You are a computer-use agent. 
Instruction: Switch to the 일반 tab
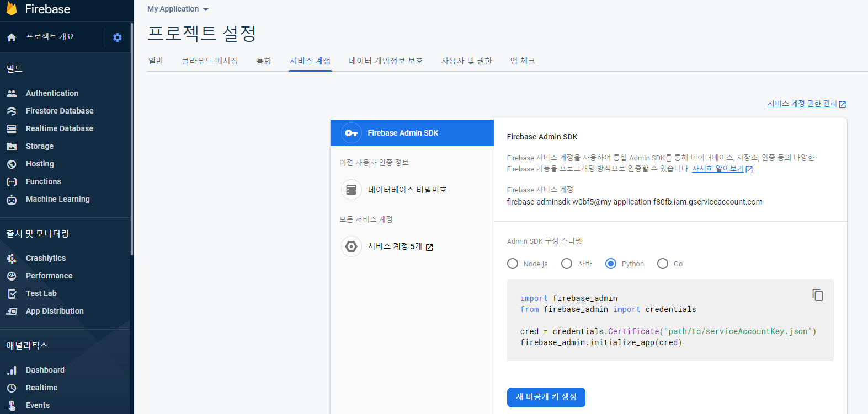156,61
